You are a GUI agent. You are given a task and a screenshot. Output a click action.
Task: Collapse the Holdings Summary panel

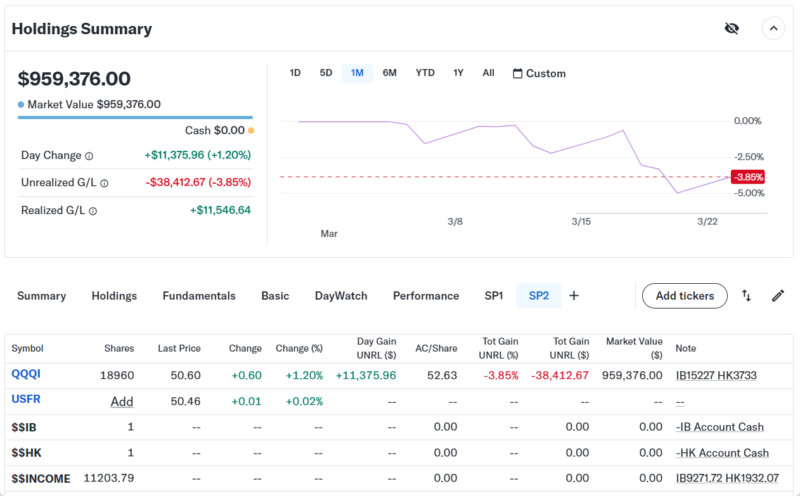(x=773, y=28)
